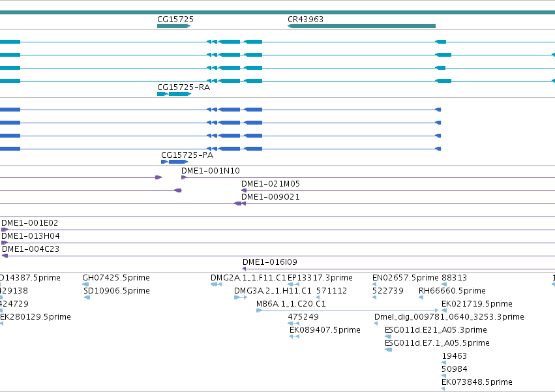Select the DMG2A.1_1.F11.C1 label
Viewport: 555px width, 392px height.
[248, 278]
